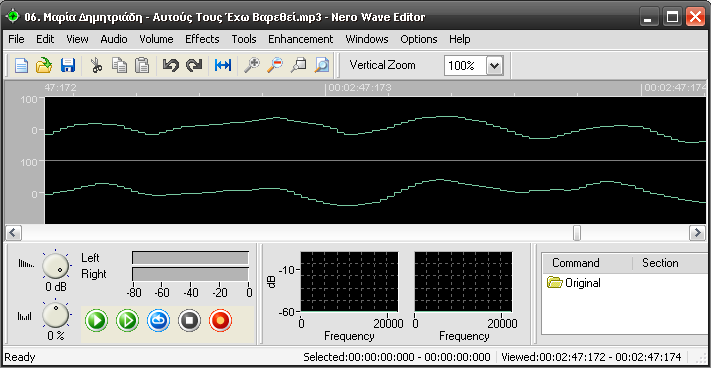This screenshot has width=711, height=368.
Task: Click the Vertical Zoom label
Action: 382,65
